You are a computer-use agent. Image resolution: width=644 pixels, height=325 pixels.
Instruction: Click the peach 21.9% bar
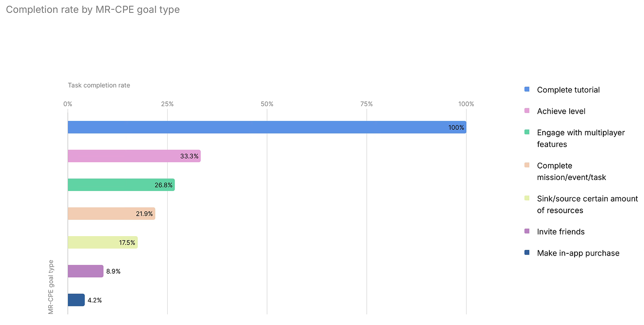[111, 214]
